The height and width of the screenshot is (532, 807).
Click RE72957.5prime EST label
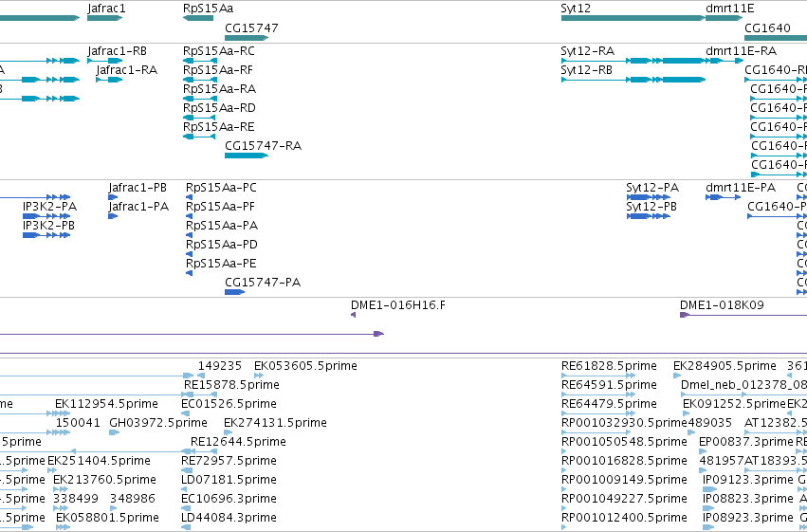click(x=229, y=461)
